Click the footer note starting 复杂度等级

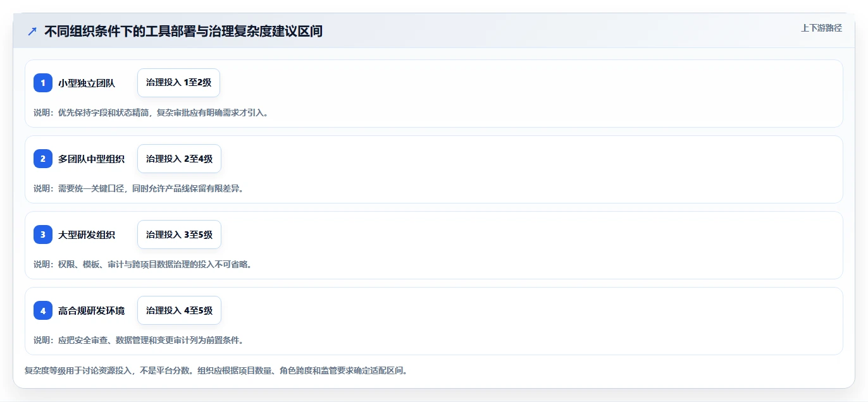(x=215, y=370)
